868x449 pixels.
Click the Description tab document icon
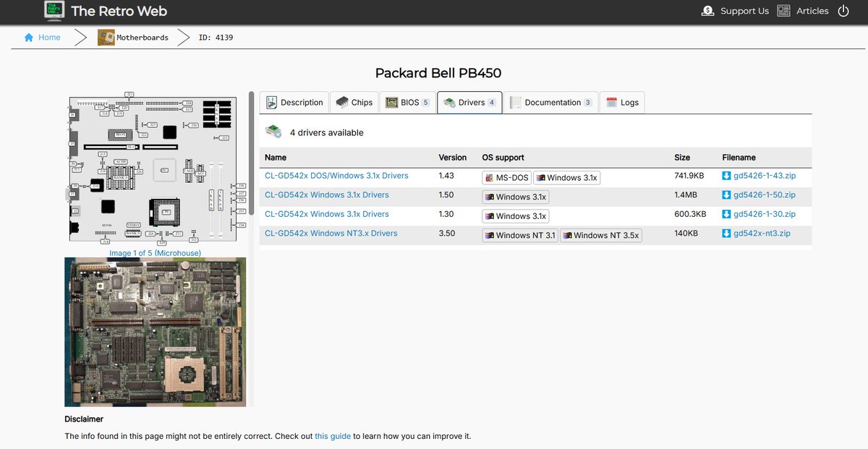(x=272, y=103)
